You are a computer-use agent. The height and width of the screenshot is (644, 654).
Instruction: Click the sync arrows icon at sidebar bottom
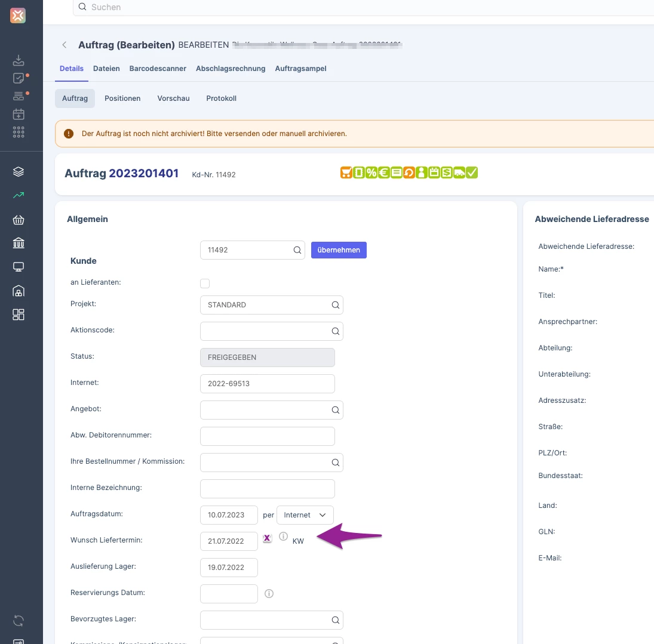pos(19,621)
